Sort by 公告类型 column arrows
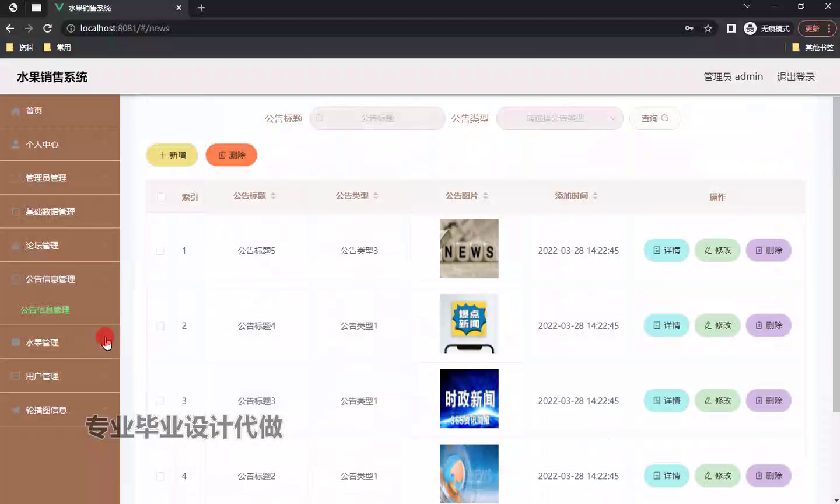The image size is (840, 504). [x=376, y=196]
